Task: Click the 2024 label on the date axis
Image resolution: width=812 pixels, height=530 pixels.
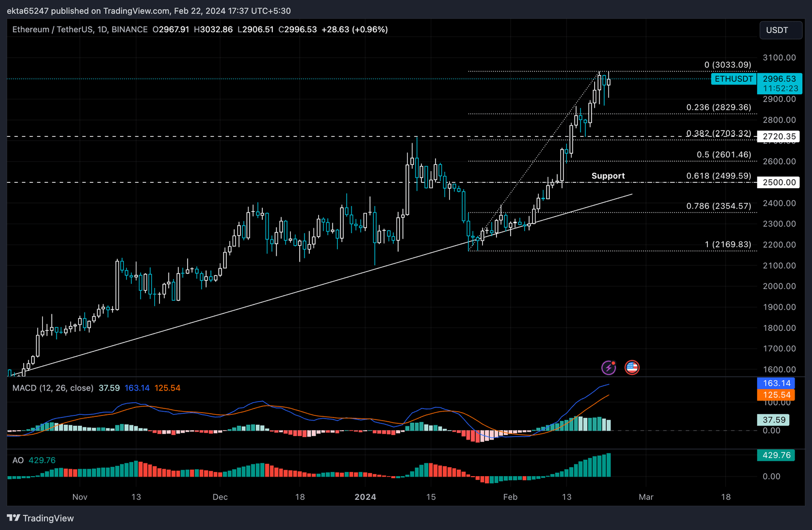Action: 365,497
